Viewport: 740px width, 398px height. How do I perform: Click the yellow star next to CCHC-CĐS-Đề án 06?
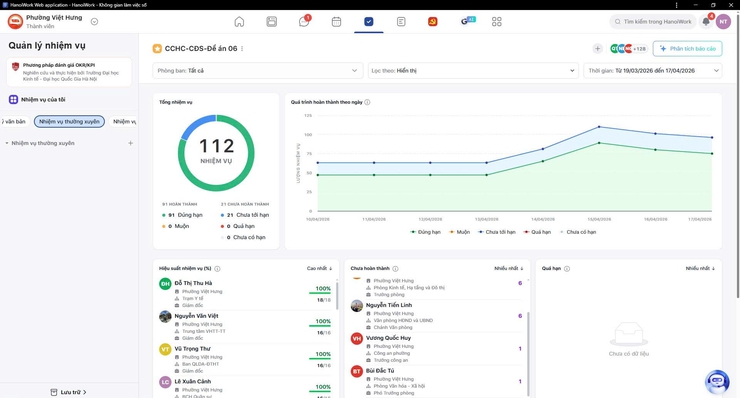coord(157,49)
